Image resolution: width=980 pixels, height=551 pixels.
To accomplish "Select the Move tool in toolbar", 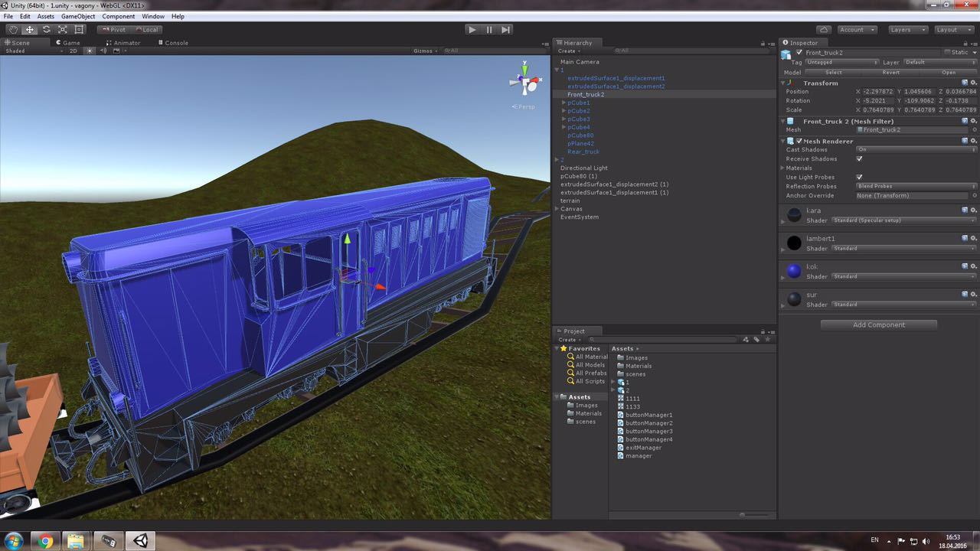I will click(29, 30).
